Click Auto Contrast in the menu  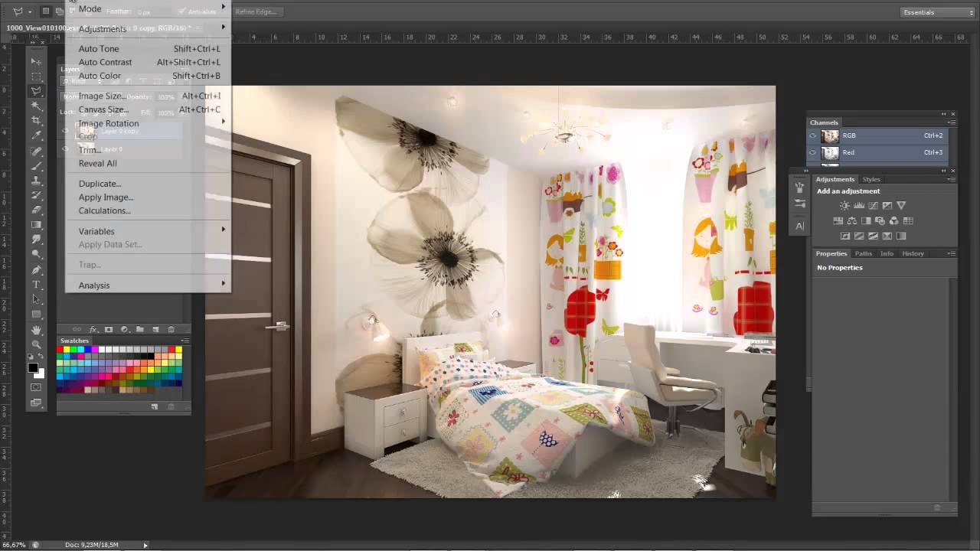pos(105,62)
